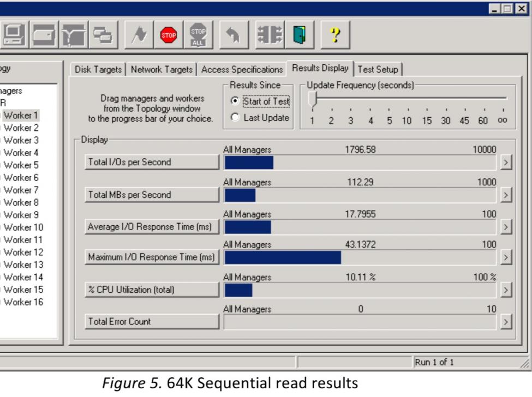Click the grey STOP ALL tests icon
Viewport: 532px width, 397px height.
pyautogui.click(x=198, y=34)
